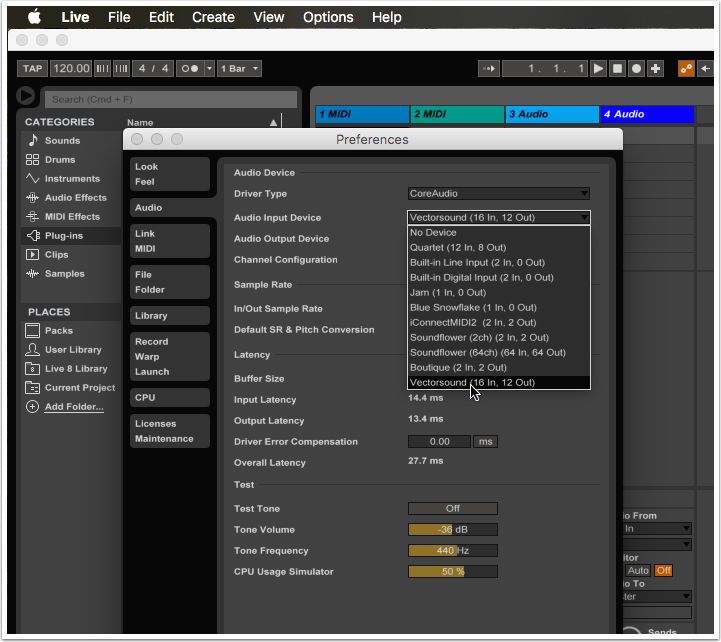Screen dimensions: 721x642
Task: Open the Help menu
Action: tap(387, 17)
